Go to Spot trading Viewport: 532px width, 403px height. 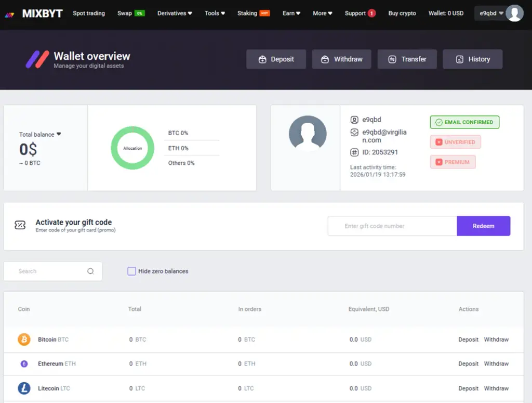pyautogui.click(x=89, y=13)
